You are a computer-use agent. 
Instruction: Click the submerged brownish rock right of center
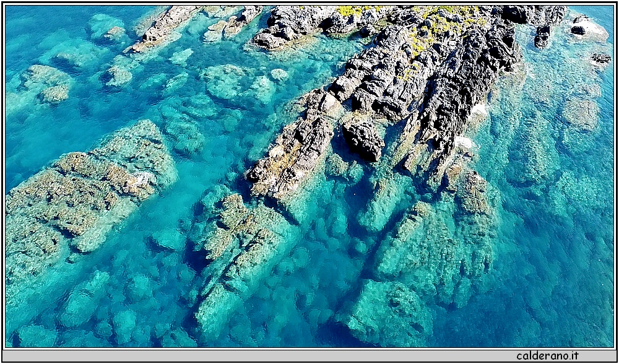pyautogui.click(x=474, y=192)
